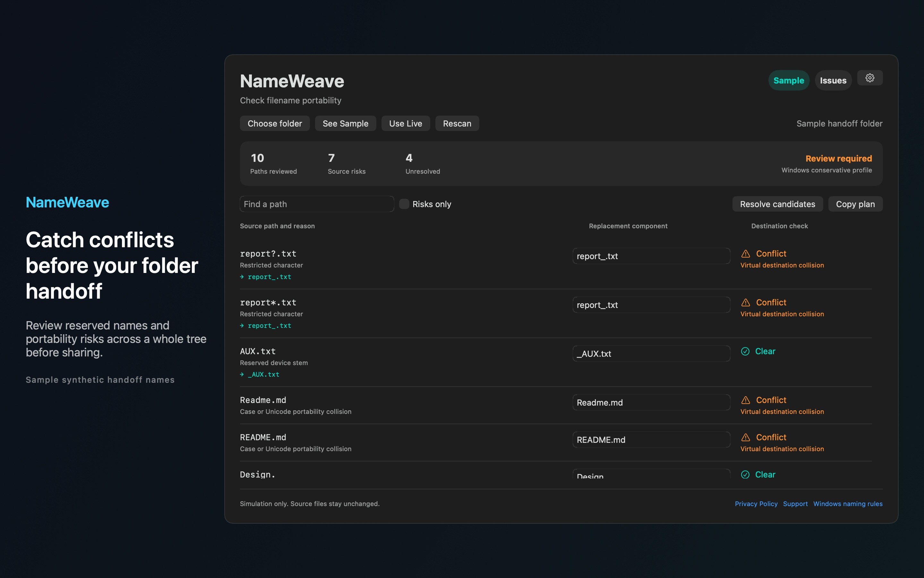
Task: Click the See Sample button
Action: pyautogui.click(x=345, y=124)
